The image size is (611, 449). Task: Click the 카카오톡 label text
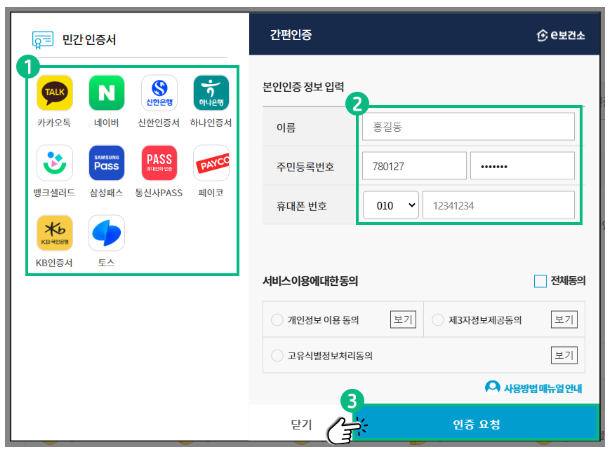point(54,123)
